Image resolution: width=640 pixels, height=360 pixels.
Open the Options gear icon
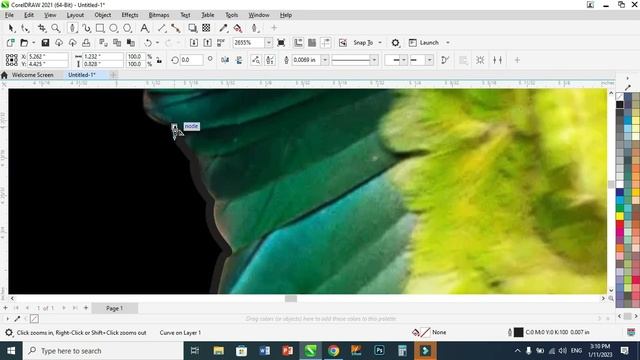click(x=395, y=42)
